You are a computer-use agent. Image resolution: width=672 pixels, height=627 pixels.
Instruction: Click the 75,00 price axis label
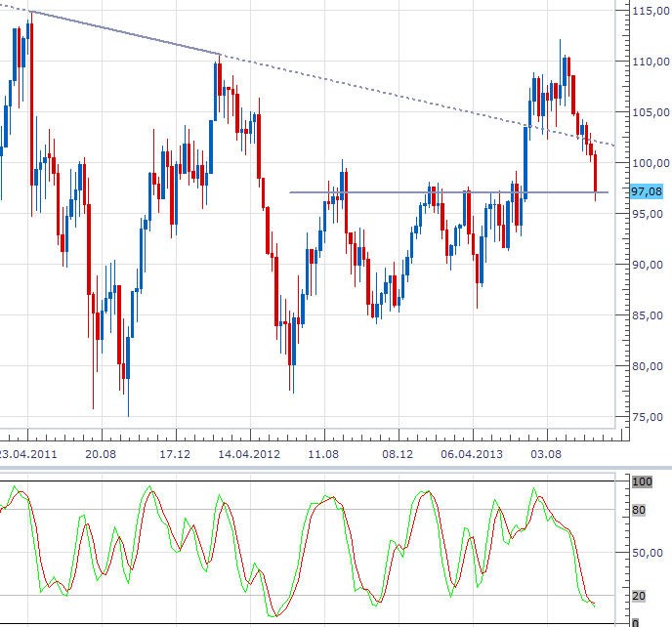648,417
